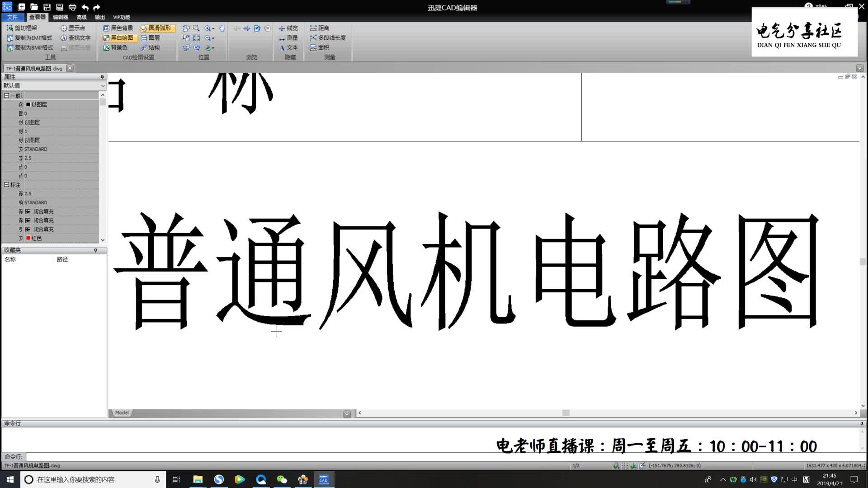Viewport: 868px width, 488px height.
Task: Click the 背景色 background color button
Action: (115, 47)
